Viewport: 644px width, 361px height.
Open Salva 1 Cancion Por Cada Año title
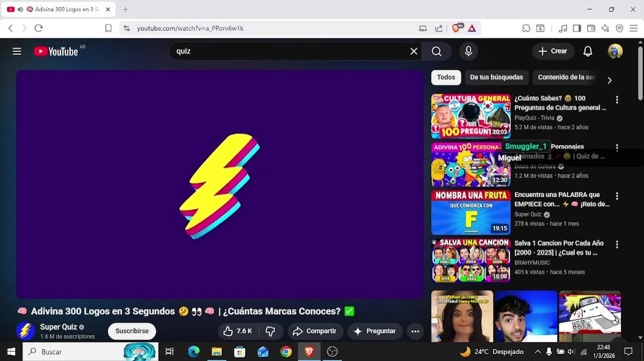[559, 248]
